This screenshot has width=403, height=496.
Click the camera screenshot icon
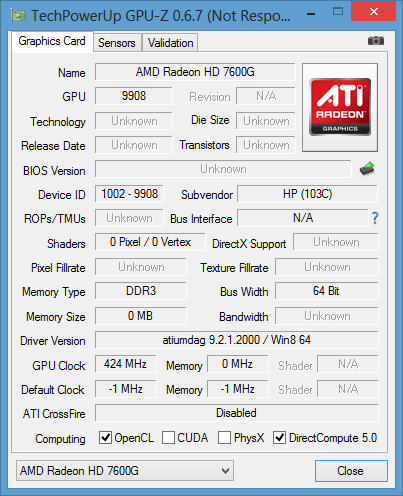376,41
